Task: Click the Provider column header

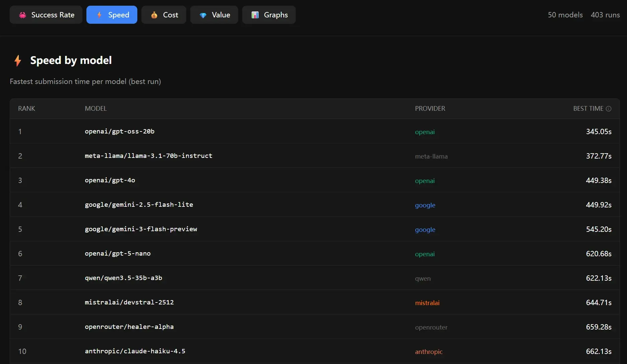Action: [430, 109]
